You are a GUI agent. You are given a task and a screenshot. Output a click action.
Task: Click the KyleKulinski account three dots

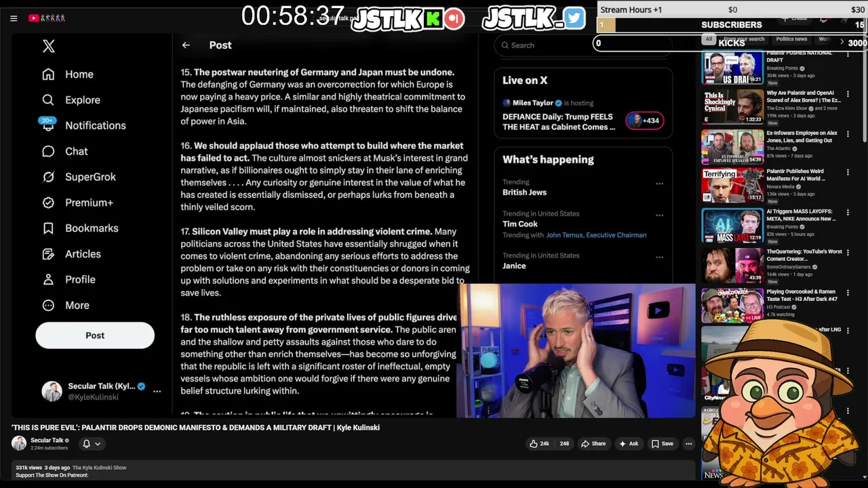[x=157, y=391]
